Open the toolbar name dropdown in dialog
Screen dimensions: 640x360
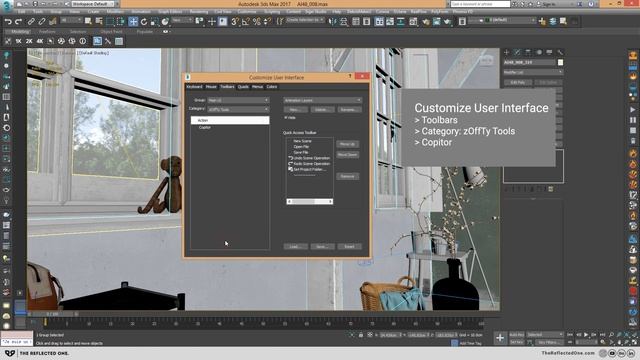(x=322, y=100)
